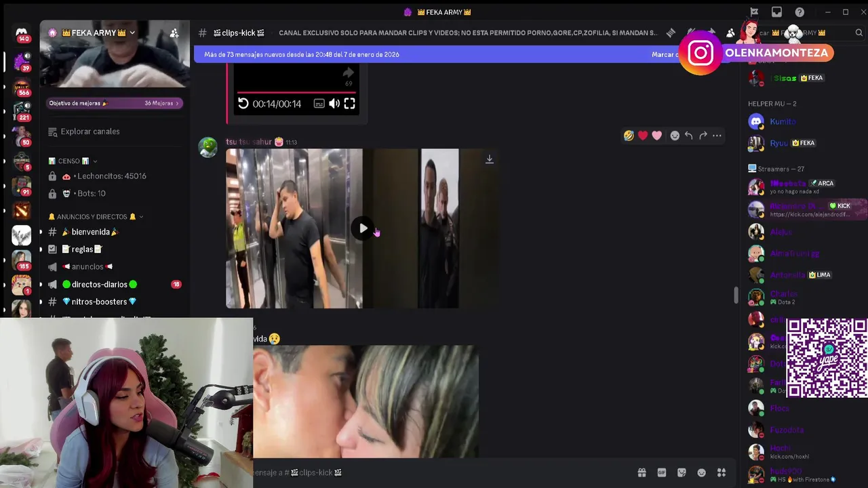The height and width of the screenshot is (488, 868).
Task: Open the sticker picker
Action: click(x=682, y=472)
